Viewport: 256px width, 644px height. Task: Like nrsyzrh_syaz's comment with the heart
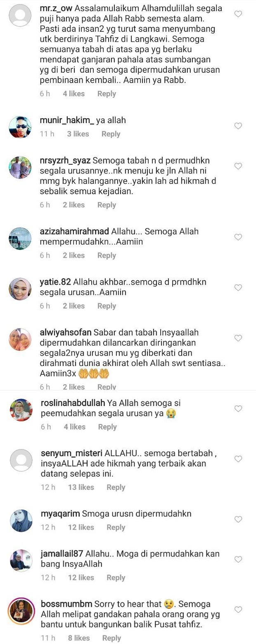(238, 166)
